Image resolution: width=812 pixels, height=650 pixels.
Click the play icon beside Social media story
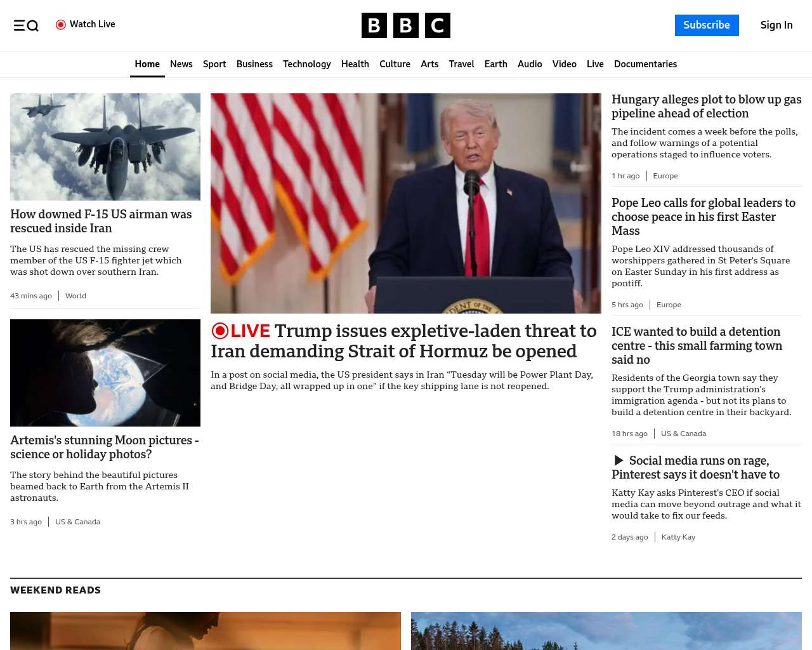coord(619,460)
